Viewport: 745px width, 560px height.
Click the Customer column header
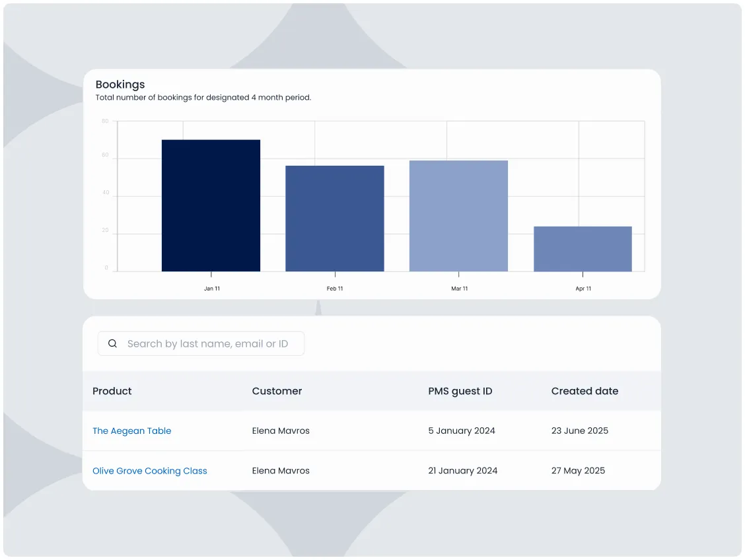277,391
